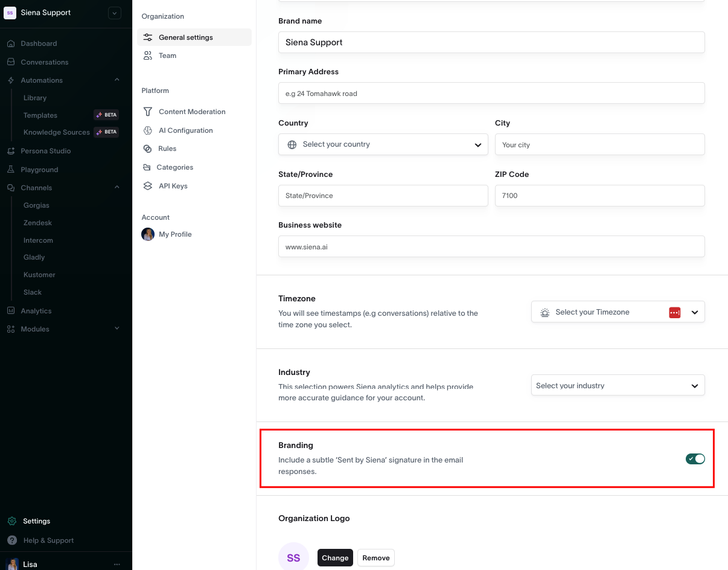Click the My Profile avatar picture
Screen dimensions: 728x570
click(148, 234)
